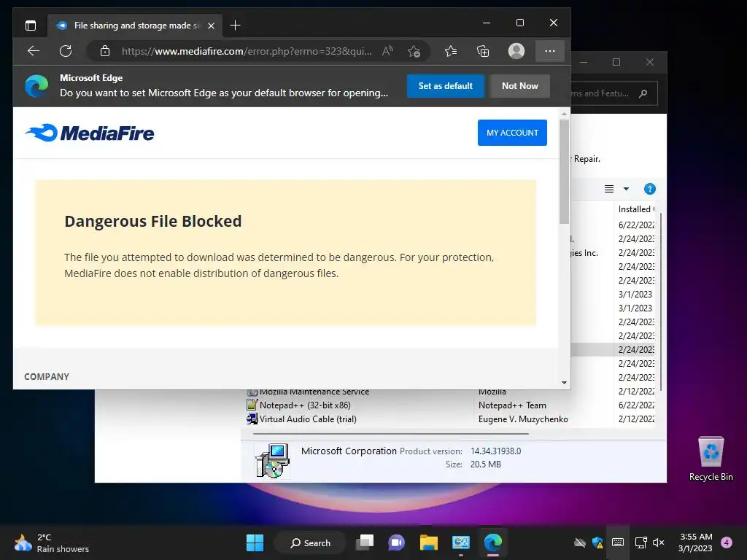This screenshot has height=560, width=747.
Task: Open Recycle Bin desktop icon
Action: 711,459
